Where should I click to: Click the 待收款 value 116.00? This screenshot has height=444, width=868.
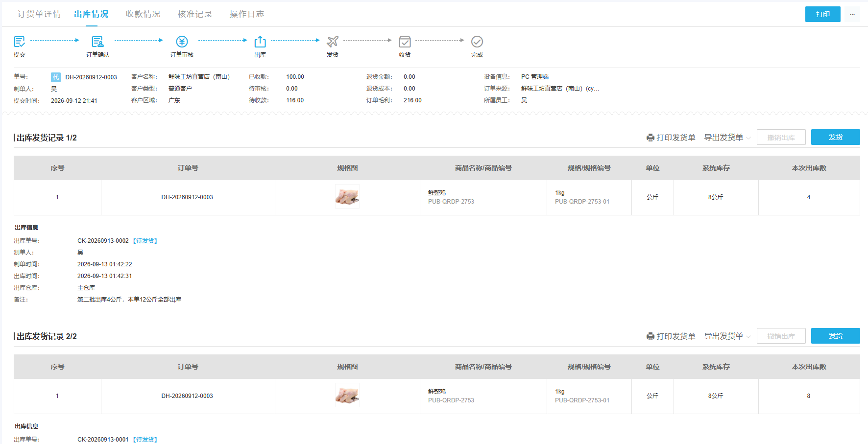(x=295, y=100)
